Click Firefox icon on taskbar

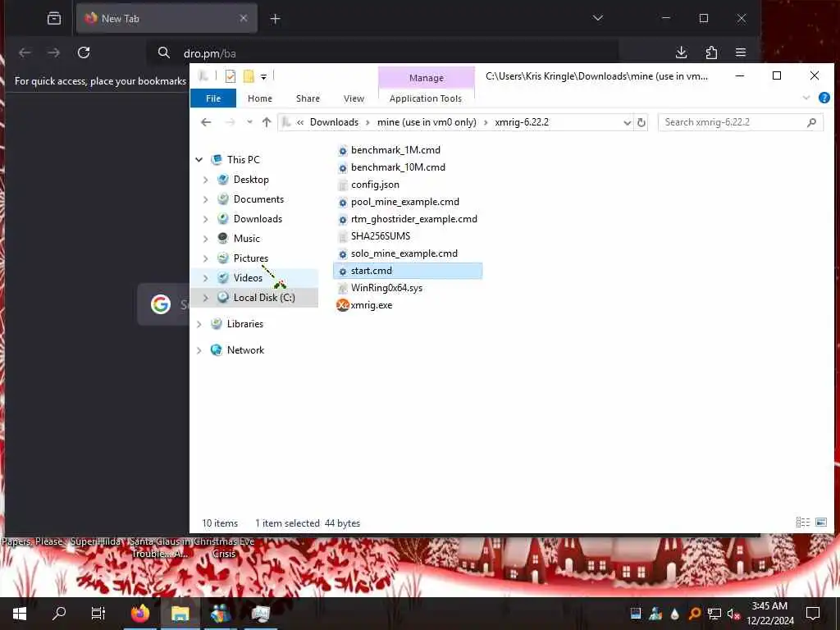click(x=140, y=613)
